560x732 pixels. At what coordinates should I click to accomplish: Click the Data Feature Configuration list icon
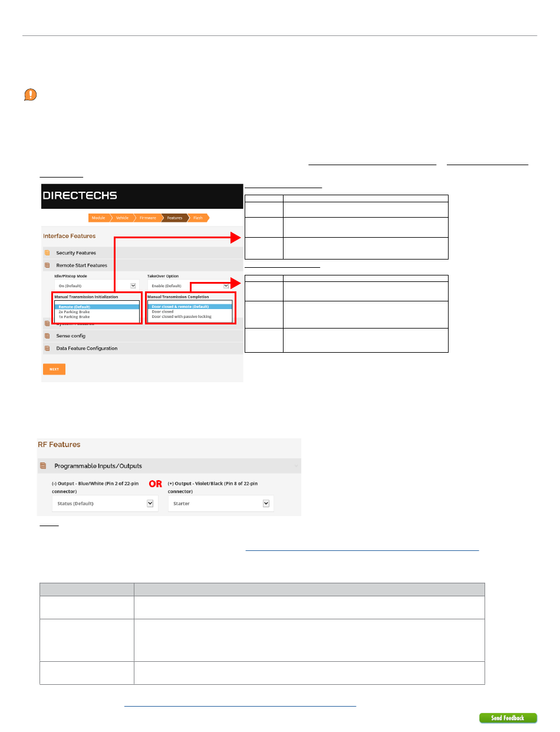coord(47,349)
